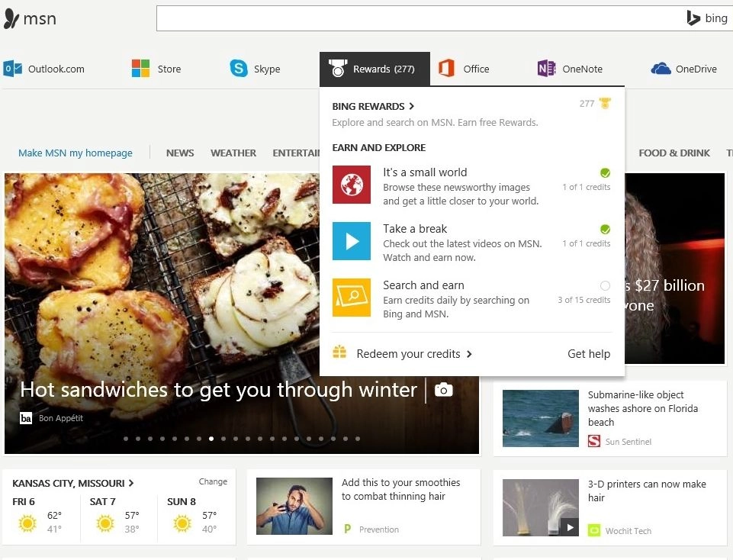This screenshot has width=733, height=560.
Task: Click 'FRI 6' forecast day label
Action: (24, 501)
